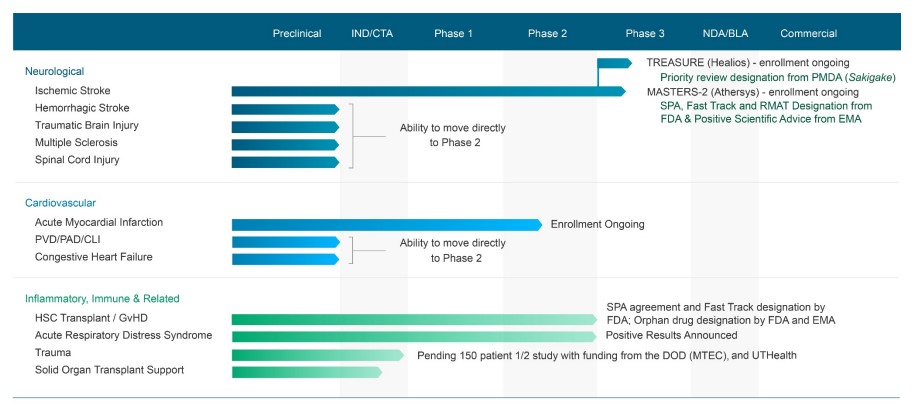This screenshot has width=915, height=413.
Task: Click the Enrollment Ongoing note for myocardial infarction
Action: click(x=597, y=224)
